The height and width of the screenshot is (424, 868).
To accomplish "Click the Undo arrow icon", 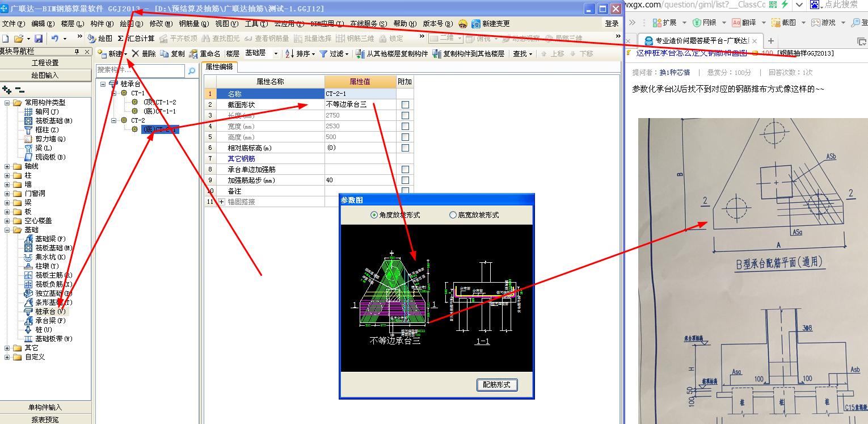I will tap(55, 39).
